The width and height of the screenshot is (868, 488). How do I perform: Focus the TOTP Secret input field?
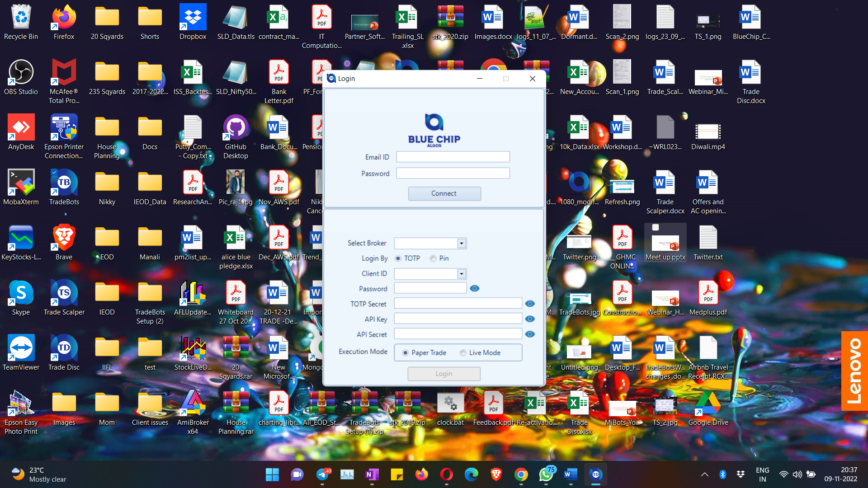tap(458, 304)
